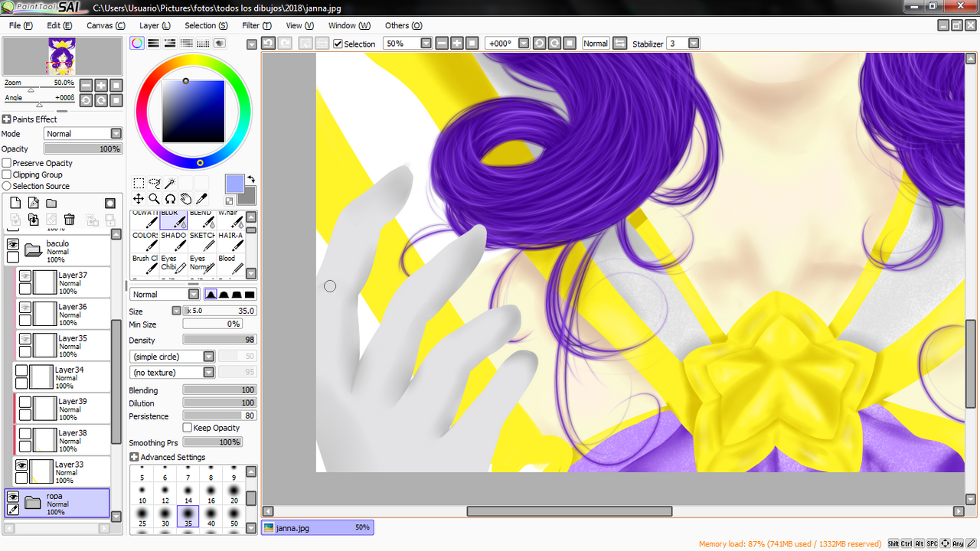Viewport: 980px width, 551px height.
Task: Show the RGB slider panel
Action: pos(153,44)
